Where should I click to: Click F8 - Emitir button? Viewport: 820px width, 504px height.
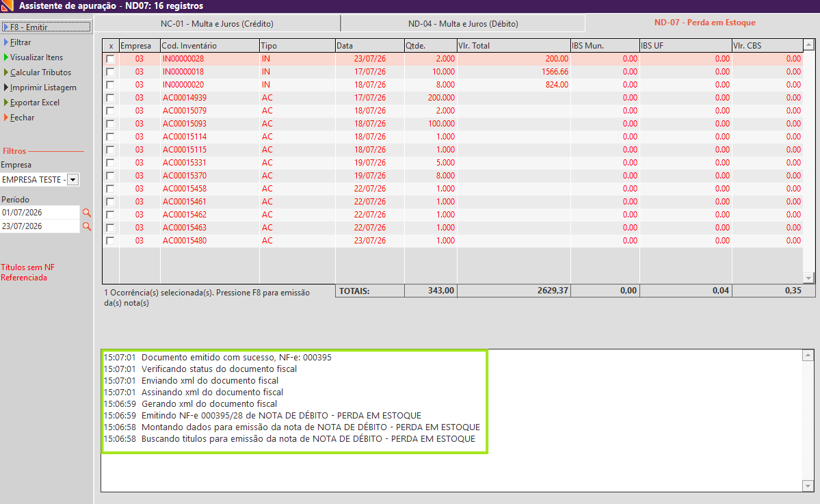[x=46, y=27]
